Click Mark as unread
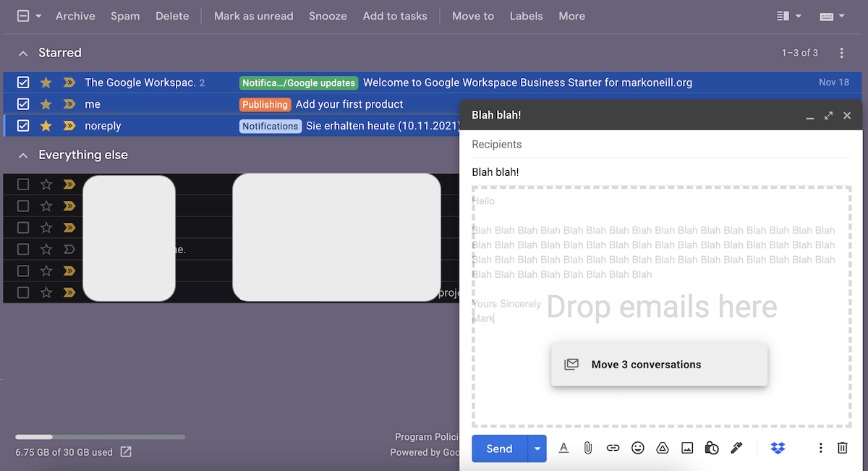 [x=253, y=16]
